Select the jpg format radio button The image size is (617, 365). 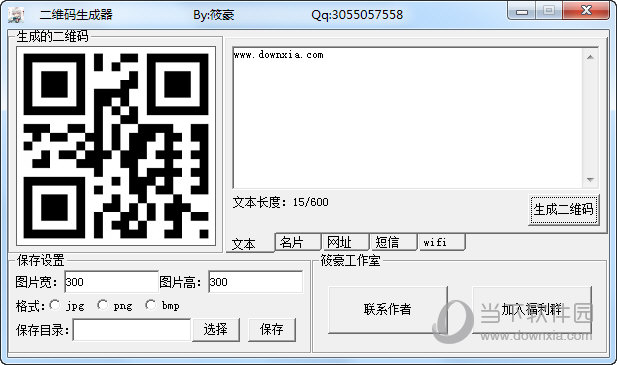[x=55, y=305]
